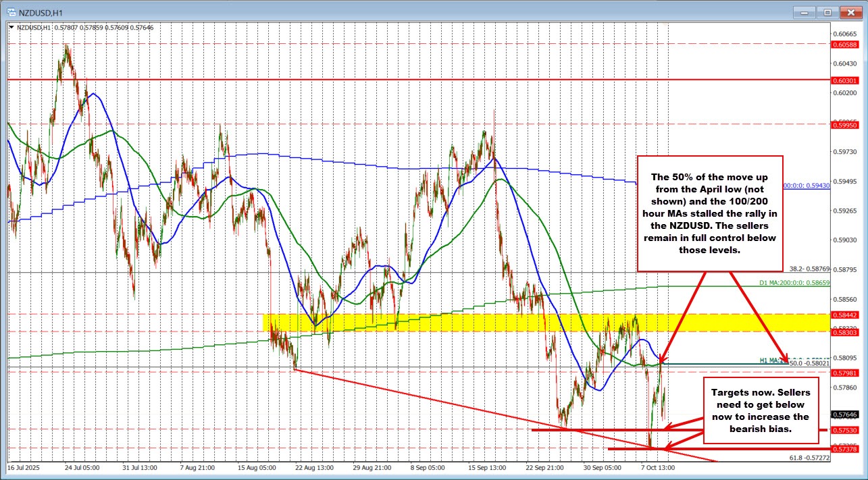Select the 0.60588 price level label
This screenshot has height=480, width=868.
pyautogui.click(x=845, y=45)
